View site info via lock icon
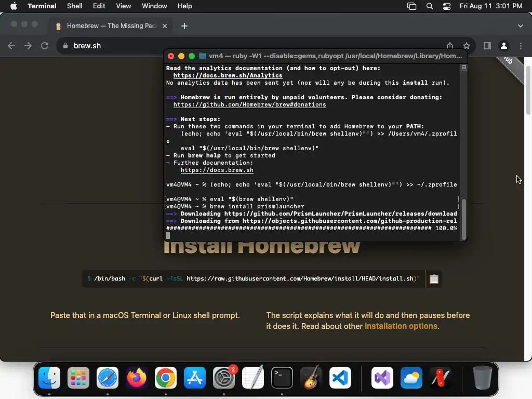This screenshot has height=399, width=532. 65,46
